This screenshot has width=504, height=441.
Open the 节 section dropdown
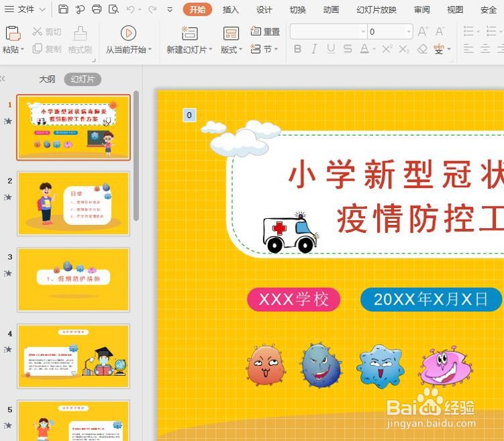(264, 49)
